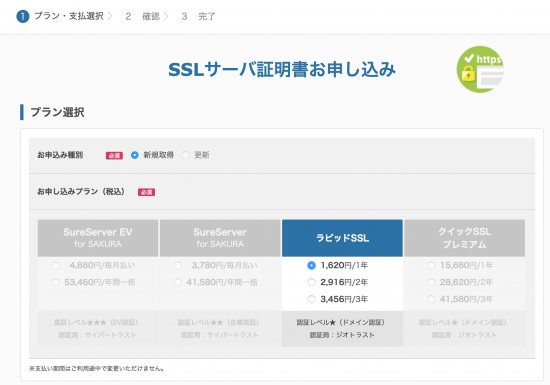
Task: Select the ラピッドSSL plan header
Action: [x=342, y=238]
